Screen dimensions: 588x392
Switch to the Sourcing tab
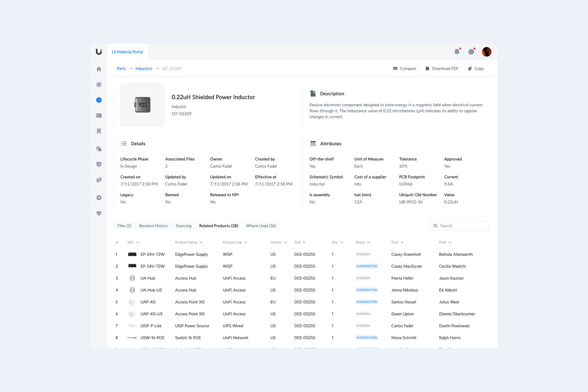click(x=183, y=226)
